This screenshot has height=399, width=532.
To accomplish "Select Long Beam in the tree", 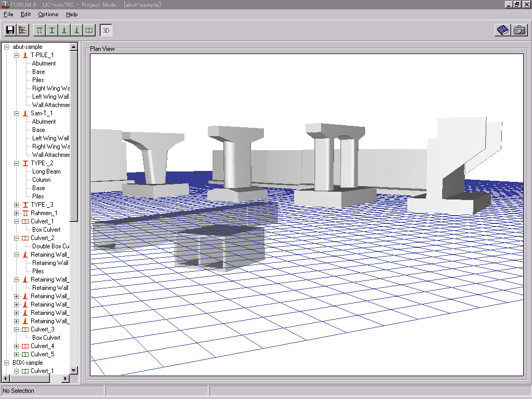I will click(46, 171).
